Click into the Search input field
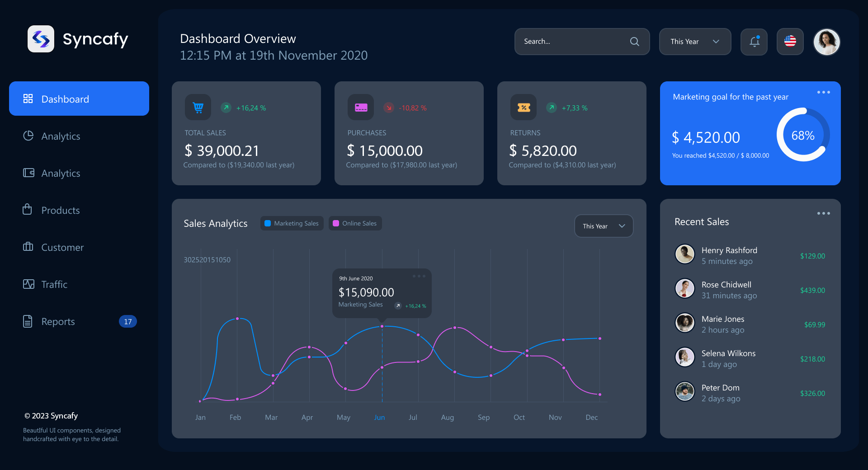The width and height of the screenshot is (868, 470). [x=572, y=42]
